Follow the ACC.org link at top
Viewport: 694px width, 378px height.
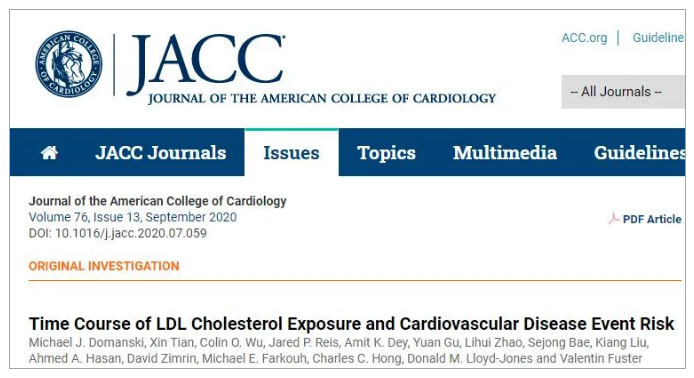pos(584,38)
